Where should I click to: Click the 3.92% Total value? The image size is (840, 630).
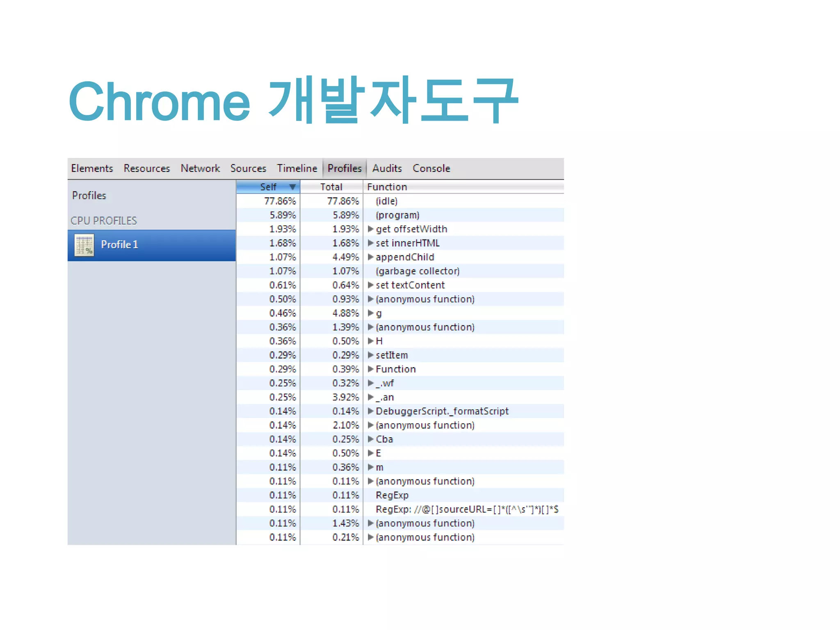point(345,397)
